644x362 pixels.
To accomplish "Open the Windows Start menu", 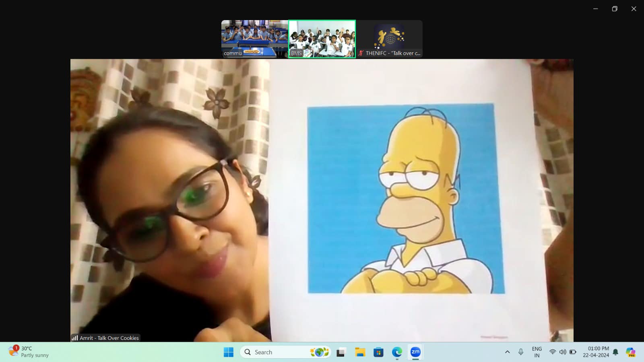I will point(229,352).
